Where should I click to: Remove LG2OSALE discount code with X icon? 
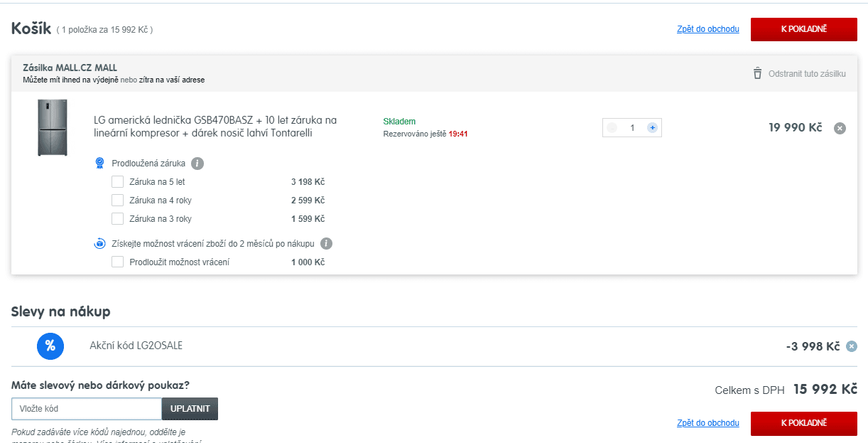click(x=852, y=346)
